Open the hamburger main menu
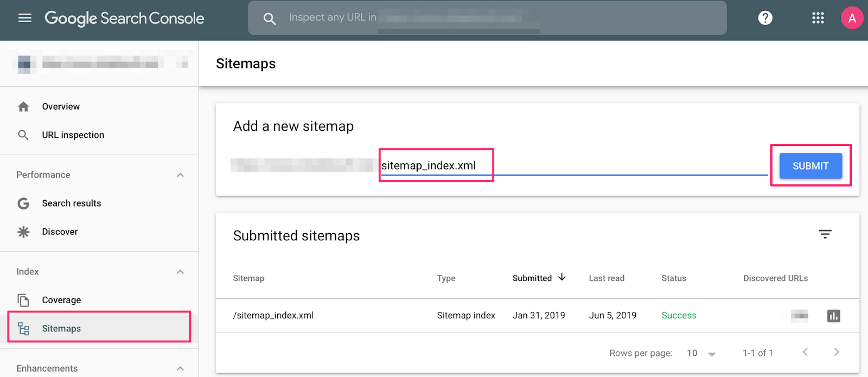 tap(25, 18)
